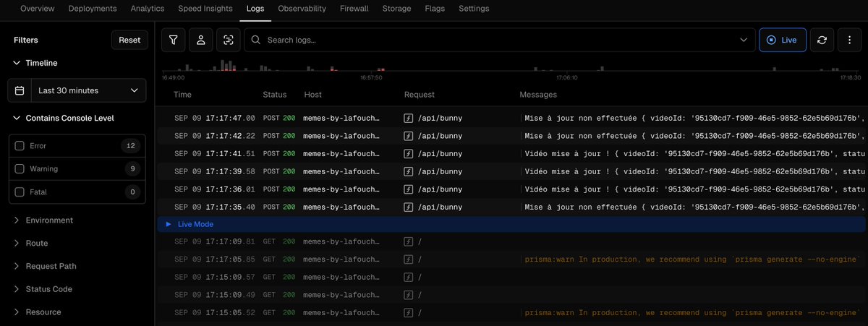
Task: Click Vidéo mise à jour message at 17:17:41.51
Action: (x=694, y=153)
